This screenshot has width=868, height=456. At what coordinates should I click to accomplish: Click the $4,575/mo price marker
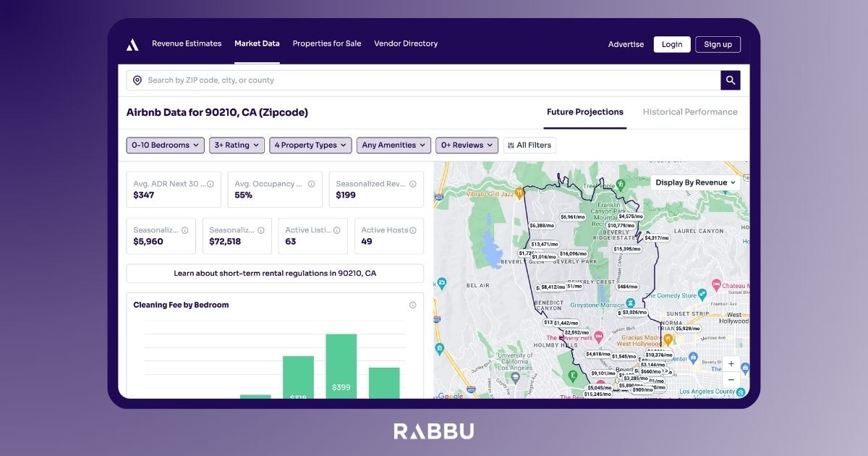coord(630,216)
